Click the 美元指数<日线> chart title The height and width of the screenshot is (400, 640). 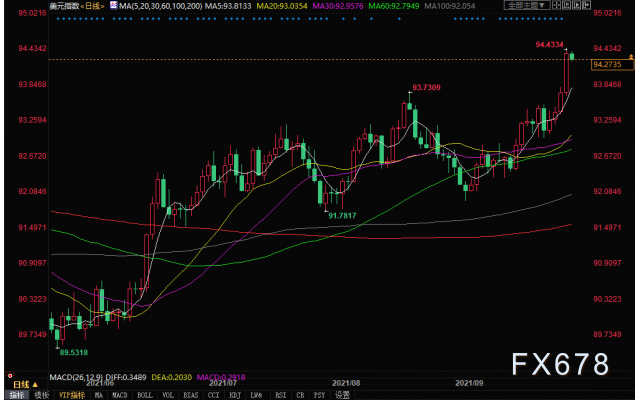[x=77, y=6]
